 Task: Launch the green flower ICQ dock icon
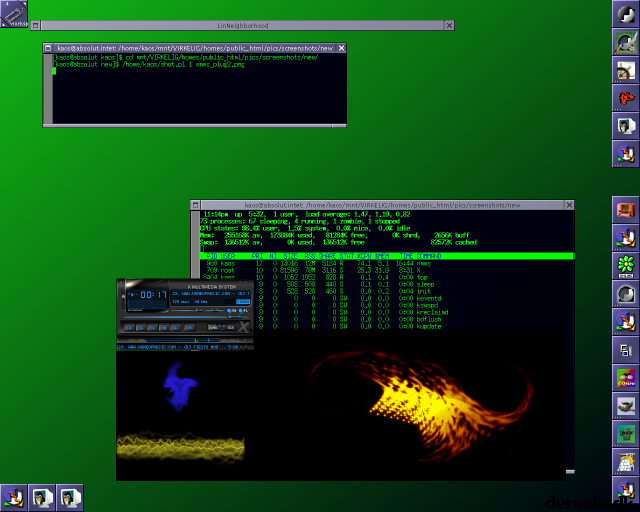point(626,266)
